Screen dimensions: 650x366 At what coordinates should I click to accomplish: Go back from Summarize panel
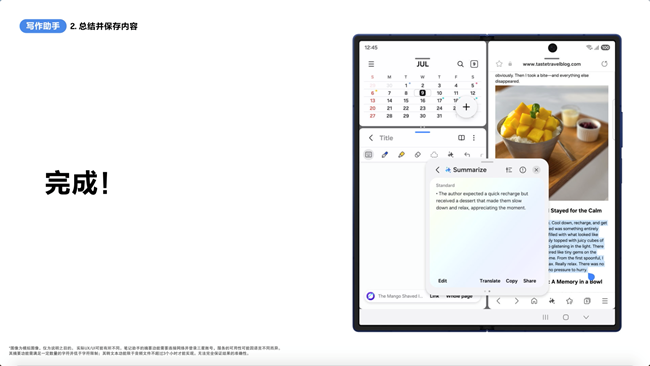click(437, 170)
